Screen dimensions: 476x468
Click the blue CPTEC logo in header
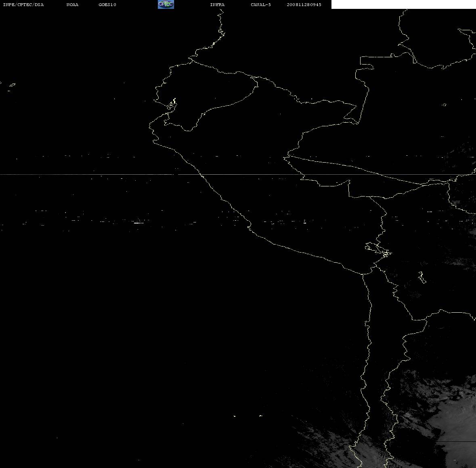click(166, 4)
